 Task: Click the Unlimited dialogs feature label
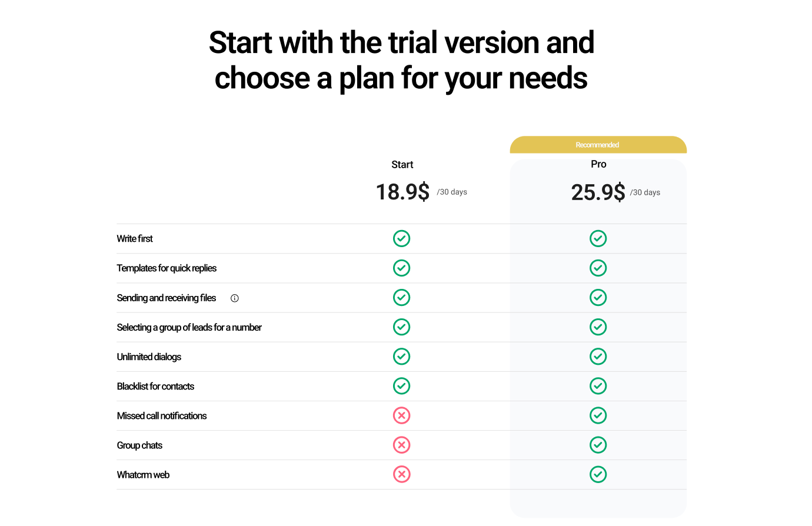click(x=149, y=357)
